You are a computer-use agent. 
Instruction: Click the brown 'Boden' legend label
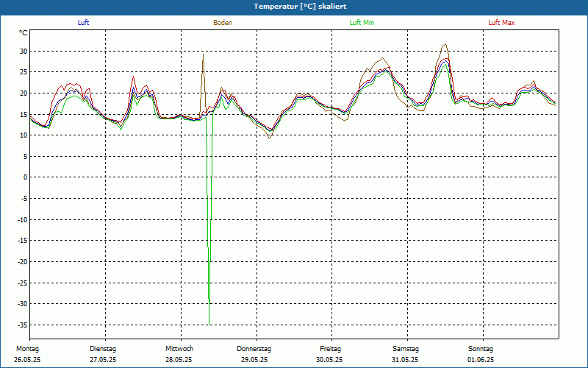click(x=223, y=23)
